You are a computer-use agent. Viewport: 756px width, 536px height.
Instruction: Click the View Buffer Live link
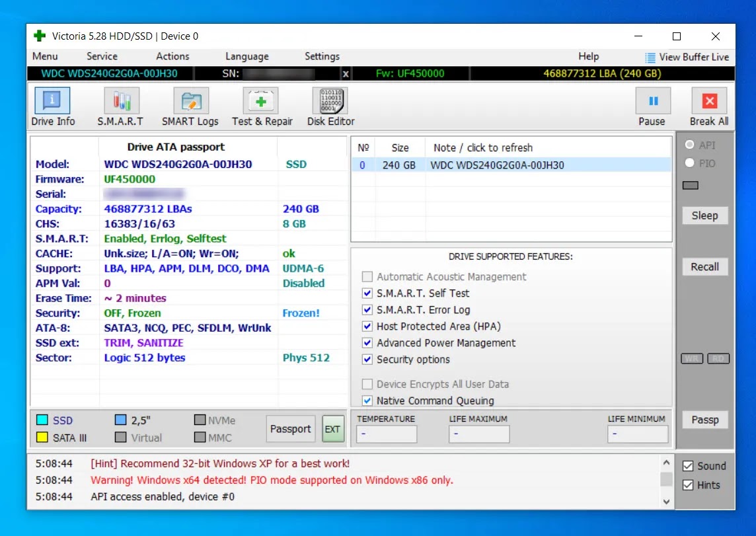point(694,57)
